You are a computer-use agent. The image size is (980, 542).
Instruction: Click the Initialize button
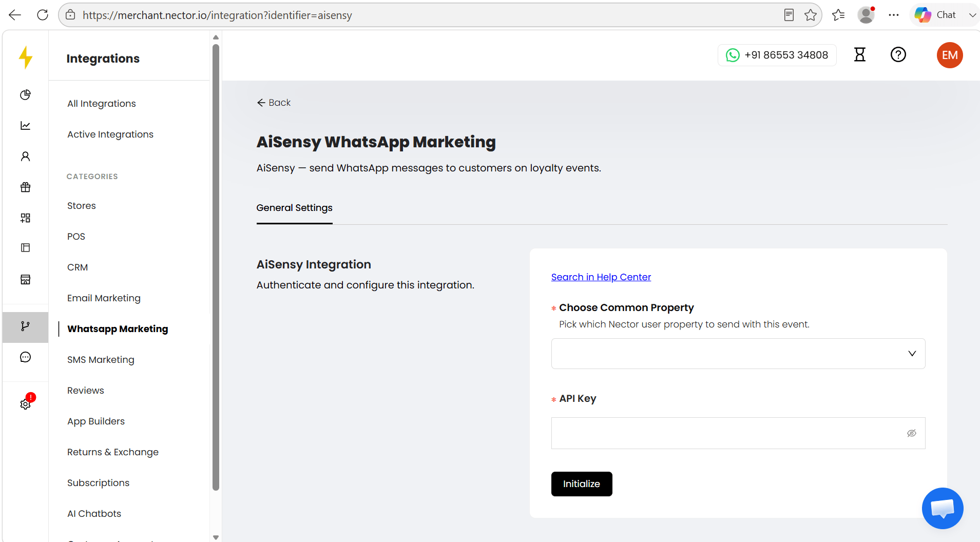point(582,484)
